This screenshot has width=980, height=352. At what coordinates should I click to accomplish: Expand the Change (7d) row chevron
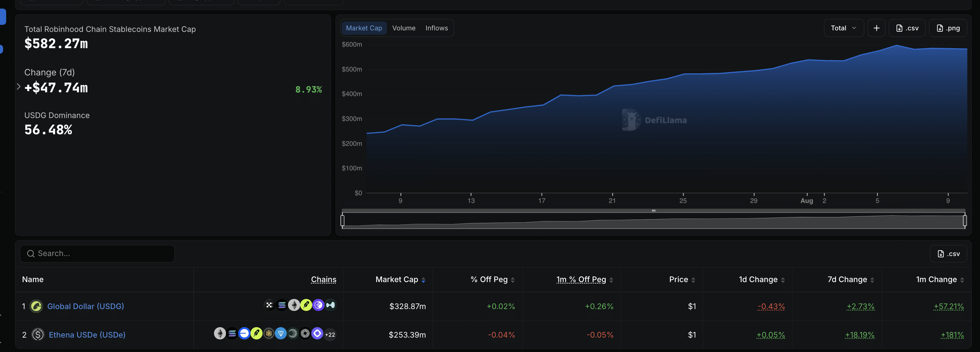tap(19, 87)
